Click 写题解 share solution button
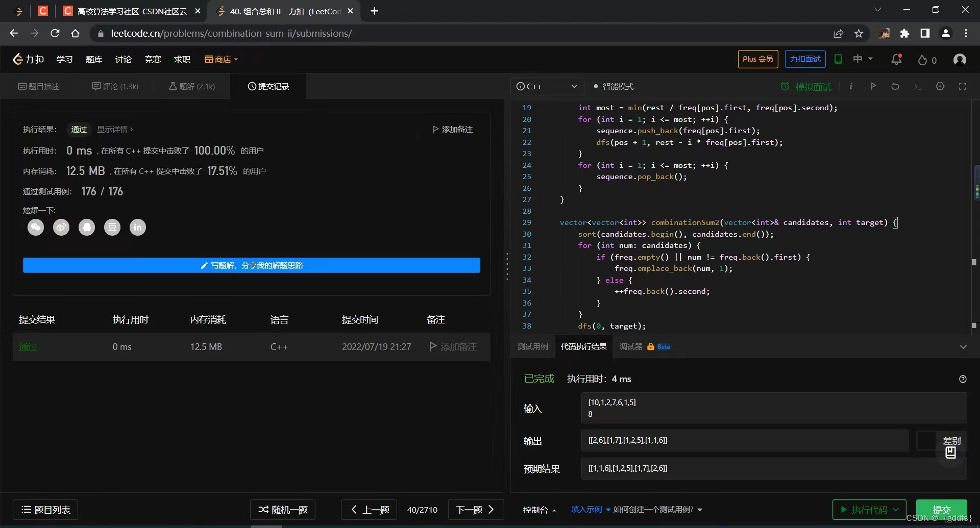 click(251, 265)
